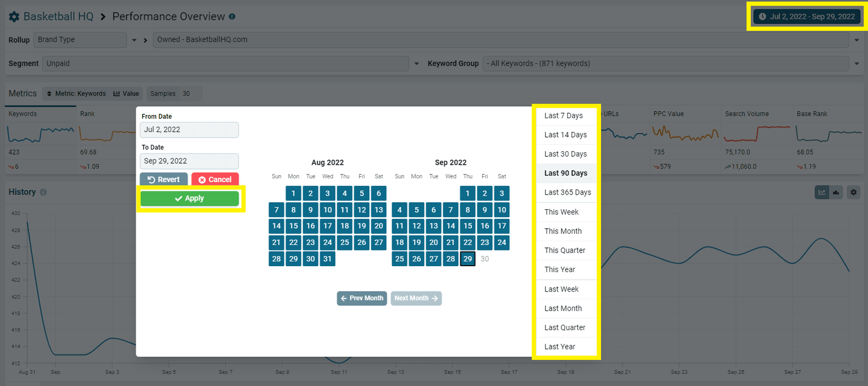Open the Unpaid segment dropdown arrow

point(417,63)
